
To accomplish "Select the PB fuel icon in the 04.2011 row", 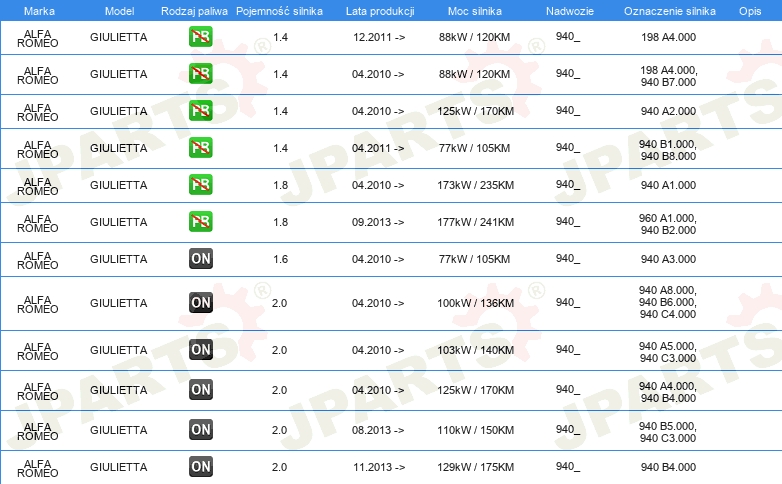I will (200, 147).
